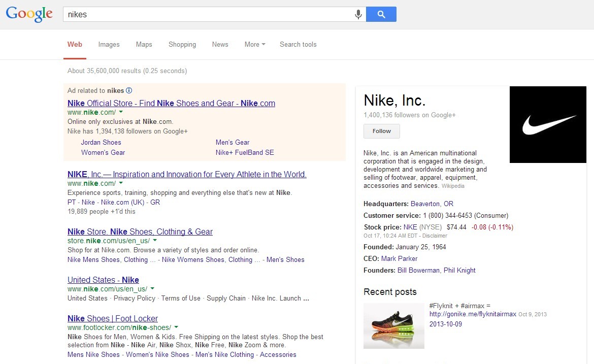Open the Wikipedia source link
The image size is (594, 364).
pos(453,186)
